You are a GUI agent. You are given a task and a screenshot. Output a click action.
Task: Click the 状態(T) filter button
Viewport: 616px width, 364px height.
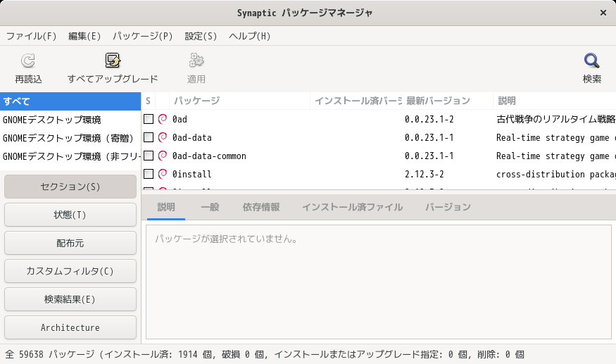pos(70,215)
